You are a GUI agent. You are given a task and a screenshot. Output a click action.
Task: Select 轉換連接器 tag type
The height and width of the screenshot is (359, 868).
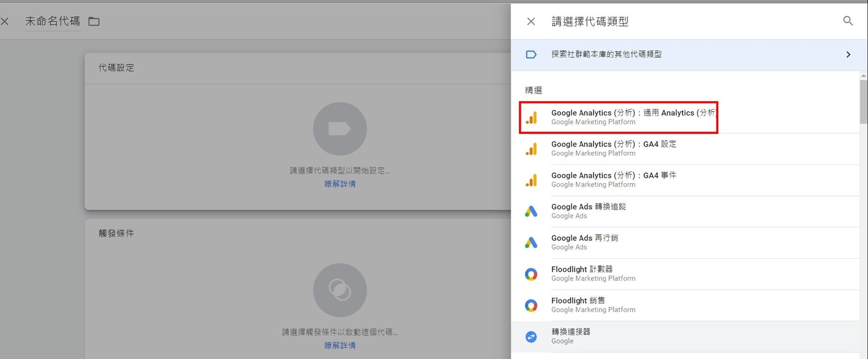[x=685, y=336]
